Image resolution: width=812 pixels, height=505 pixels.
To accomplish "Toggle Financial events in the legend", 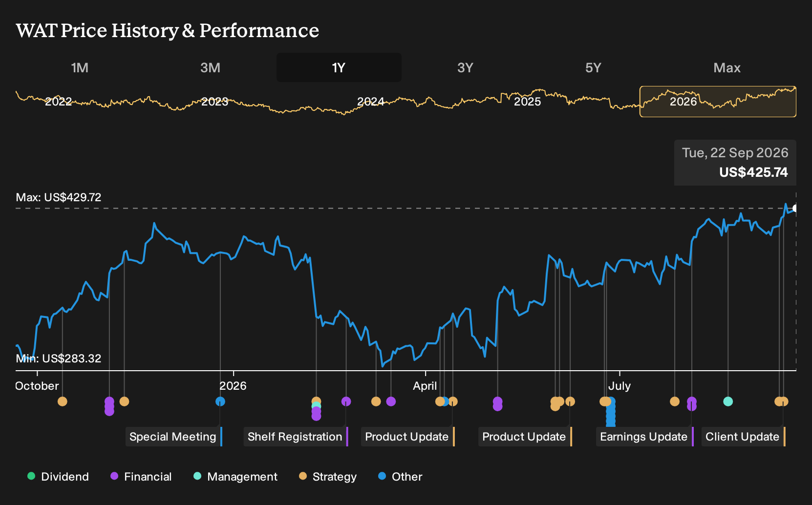I will (141, 477).
